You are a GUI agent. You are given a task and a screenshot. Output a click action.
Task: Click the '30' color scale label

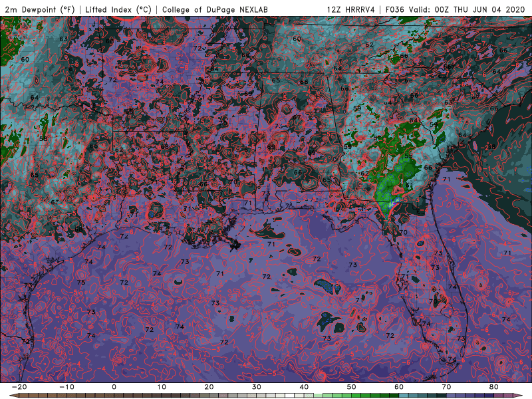(x=257, y=387)
